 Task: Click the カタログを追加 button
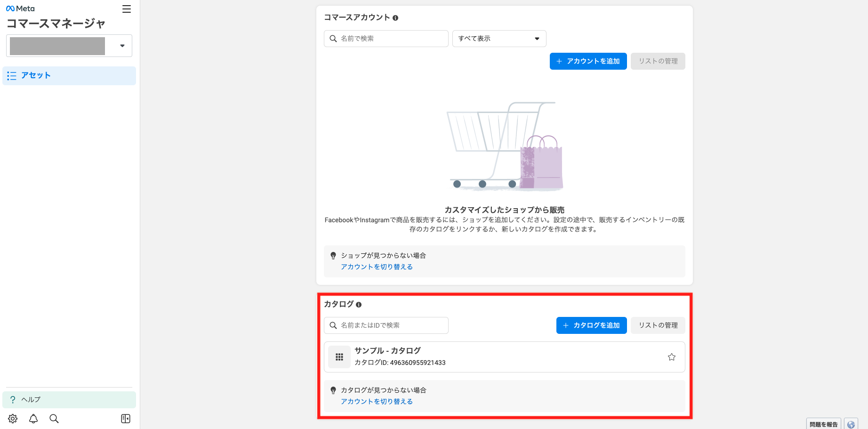(591, 325)
